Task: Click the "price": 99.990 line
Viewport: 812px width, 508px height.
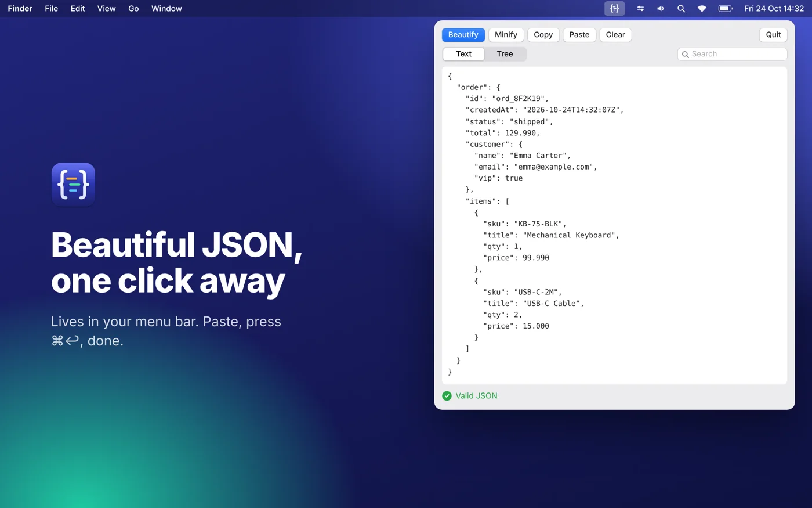Action: tap(516, 258)
